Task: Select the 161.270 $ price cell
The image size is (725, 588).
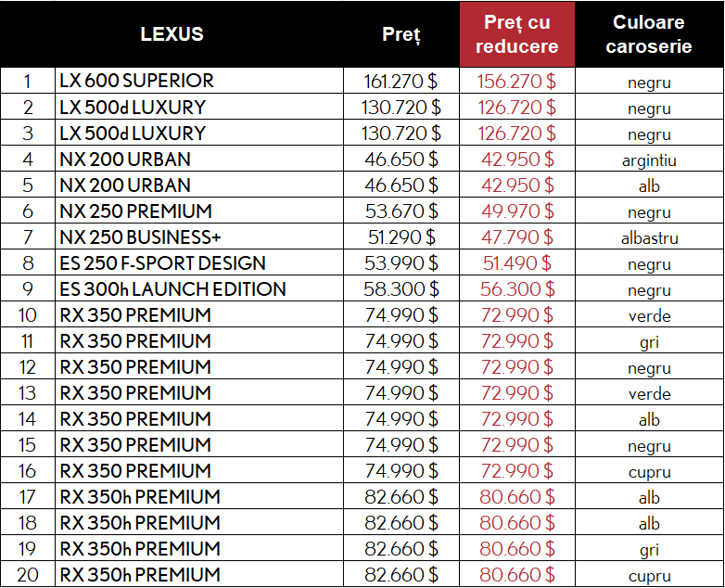Action: pyautogui.click(x=401, y=81)
